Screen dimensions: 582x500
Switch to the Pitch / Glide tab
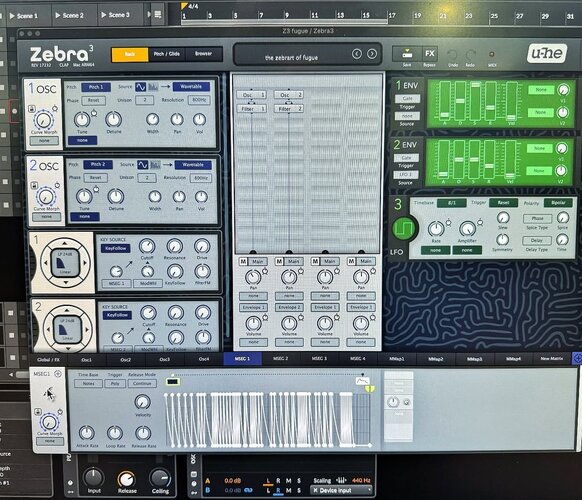click(x=167, y=54)
